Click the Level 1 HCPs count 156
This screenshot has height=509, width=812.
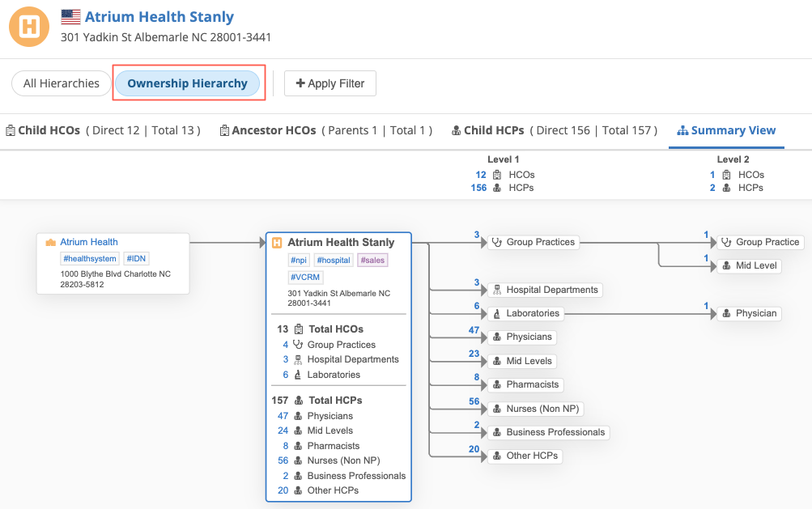coord(478,188)
